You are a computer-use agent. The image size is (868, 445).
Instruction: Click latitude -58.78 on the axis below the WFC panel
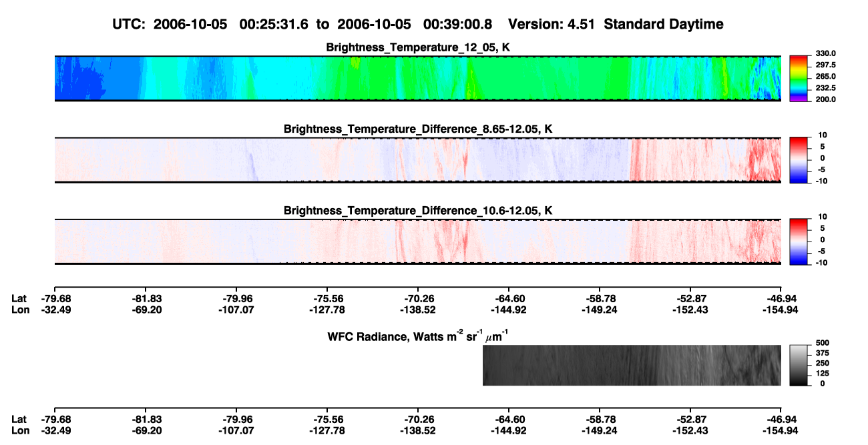coord(599,419)
